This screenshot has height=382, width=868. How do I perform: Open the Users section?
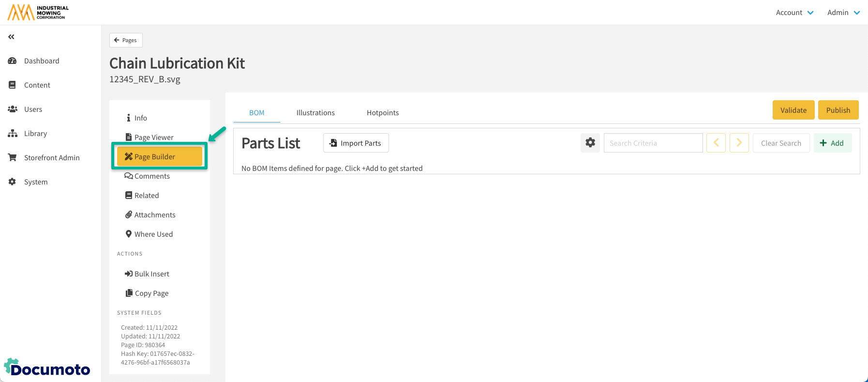pyautogui.click(x=33, y=109)
